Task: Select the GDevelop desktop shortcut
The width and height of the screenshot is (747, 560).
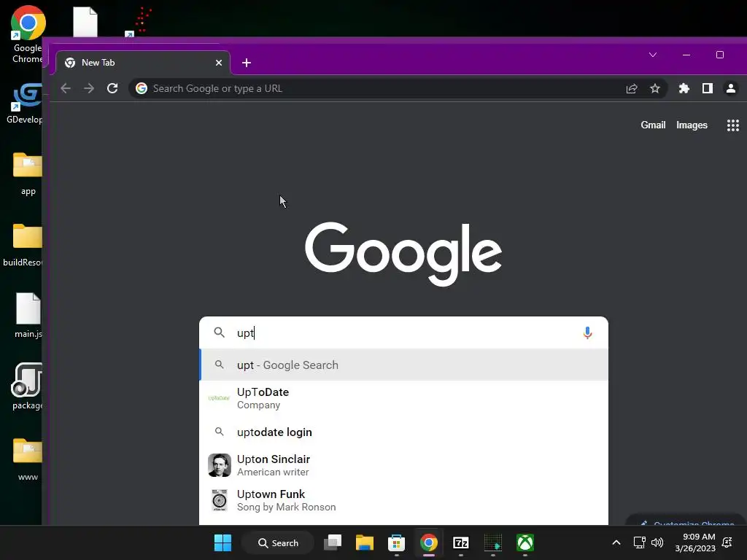Action: coord(26,104)
